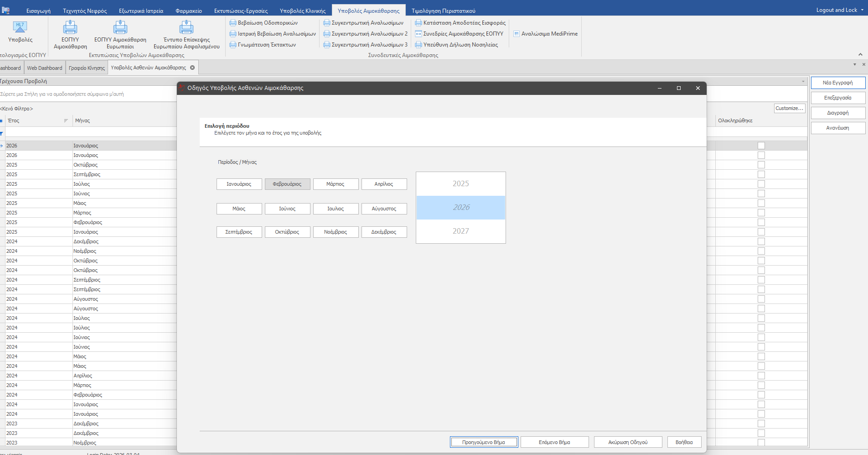The width and height of the screenshot is (868, 455).
Task: Click the Υποβολές HL7 ribbon icon
Action: coord(20,28)
